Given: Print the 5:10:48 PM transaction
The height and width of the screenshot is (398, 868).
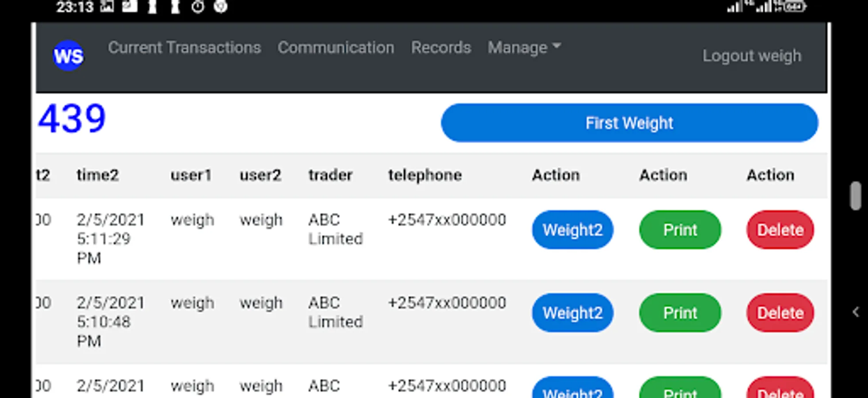Looking at the screenshot, I should [x=680, y=313].
